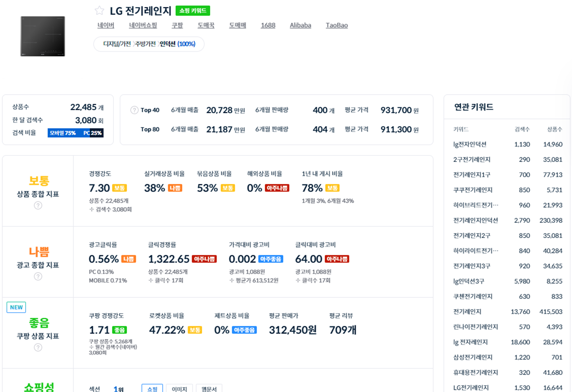
Task: Select the 이미지 tab next to 섹션
Action: point(179,389)
